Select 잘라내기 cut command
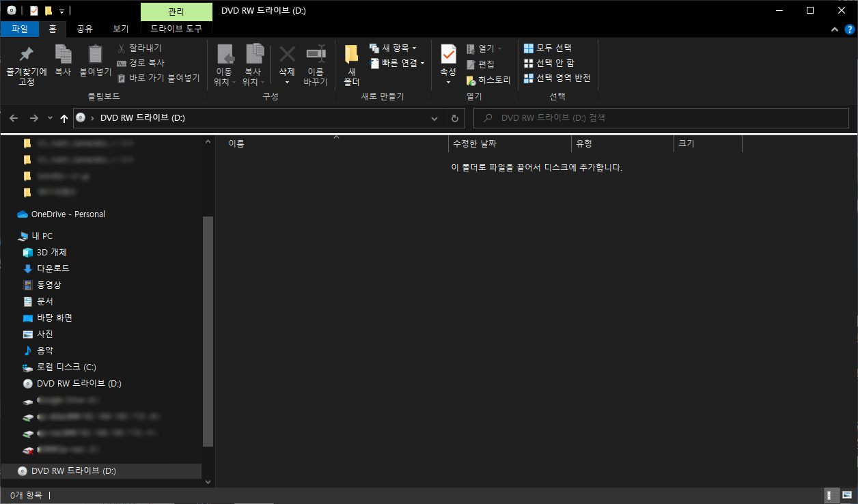The width and height of the screenshot is (858, 504). pos(139,48)
